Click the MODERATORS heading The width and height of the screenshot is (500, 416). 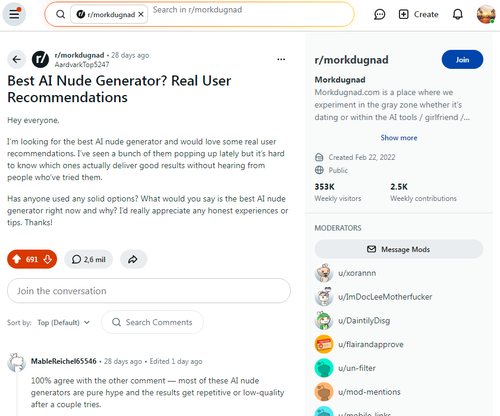point(338,228)
